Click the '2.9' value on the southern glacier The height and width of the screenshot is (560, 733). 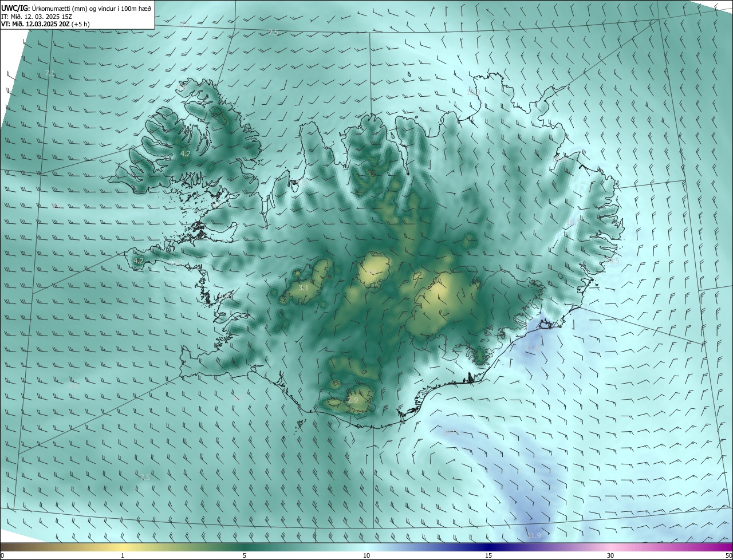coord(353,400)
